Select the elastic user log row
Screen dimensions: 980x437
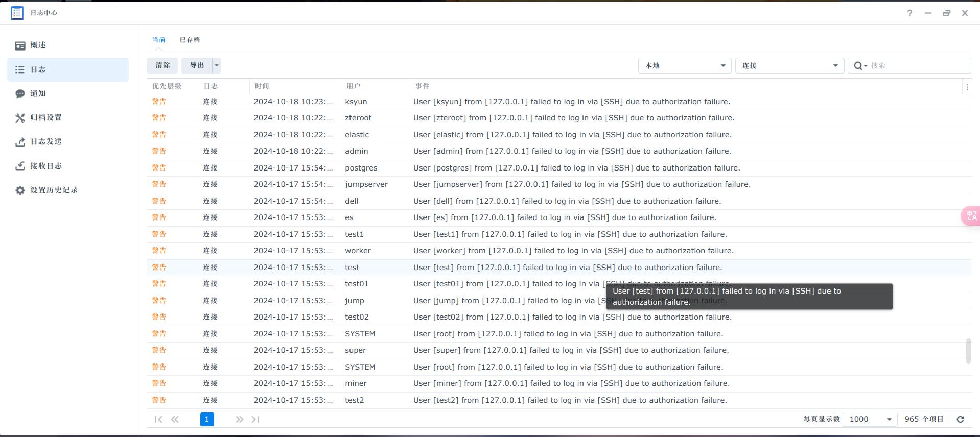pos(559,135)
